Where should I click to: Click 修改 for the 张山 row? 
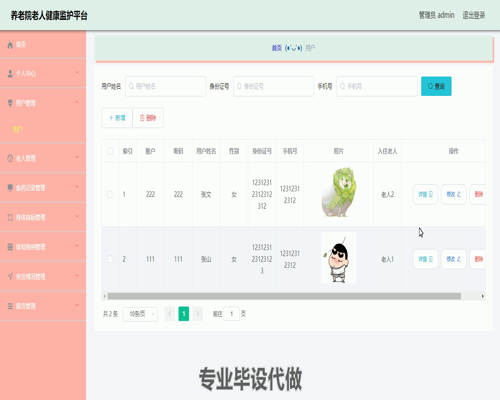(x=454, y=259)
